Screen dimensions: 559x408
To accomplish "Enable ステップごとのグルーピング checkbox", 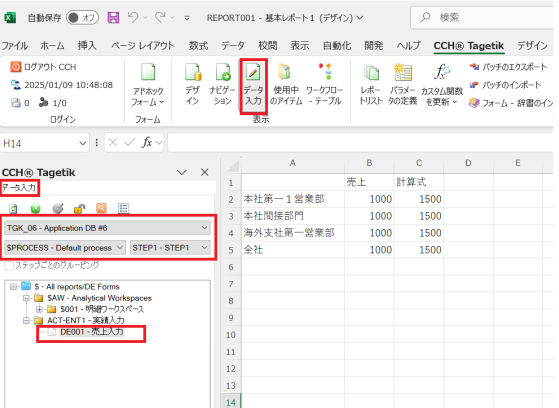I will (x=9, y=265).
